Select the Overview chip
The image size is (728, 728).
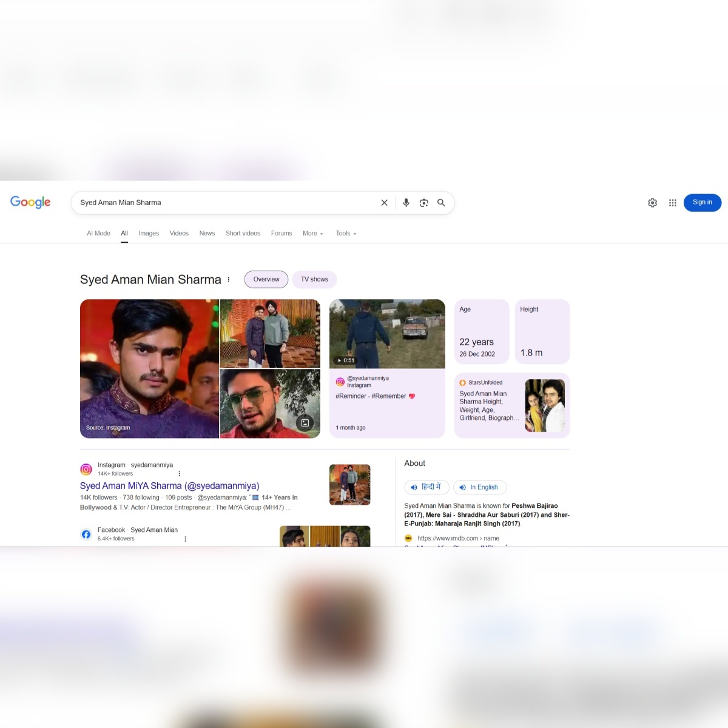[x=266, y=280]
